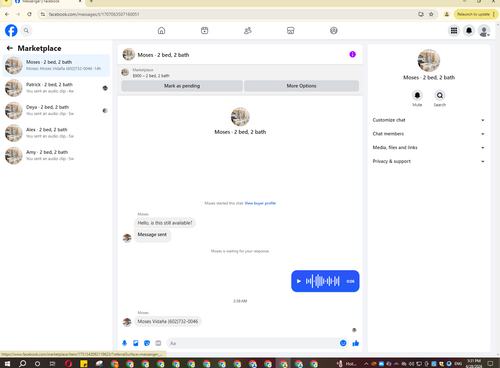This screenshot has width=500, height=368.
Task: Click the 'Message sent' bubble
Action: click(152, 235)
